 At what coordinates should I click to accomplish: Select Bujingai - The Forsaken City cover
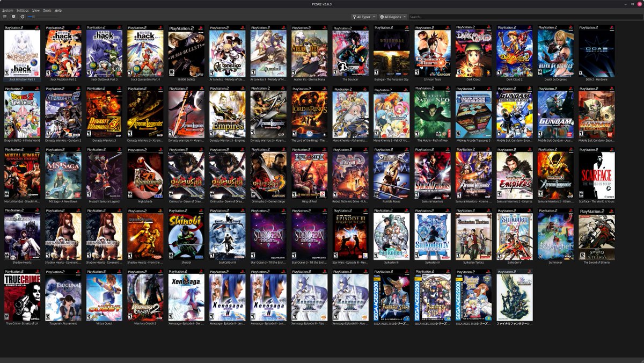[x=392, y=51]
